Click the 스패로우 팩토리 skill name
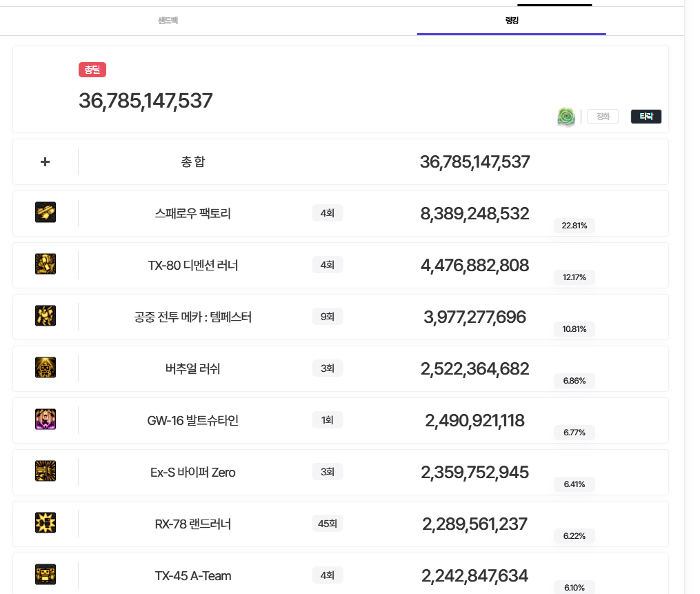Viewport: 700px width, 594px height. [x=193, y=214]
